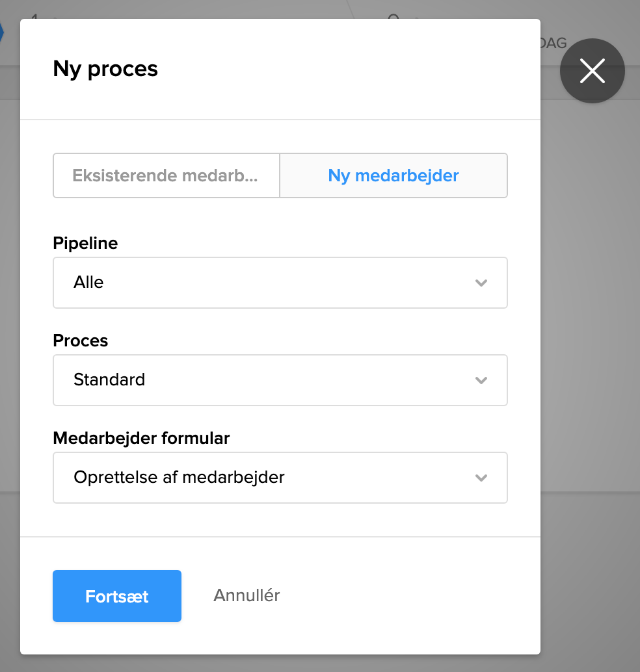Dismiss the dialog via the dark X circle
The height and width of the screenshot is (672, 640).
pos(592,71)
